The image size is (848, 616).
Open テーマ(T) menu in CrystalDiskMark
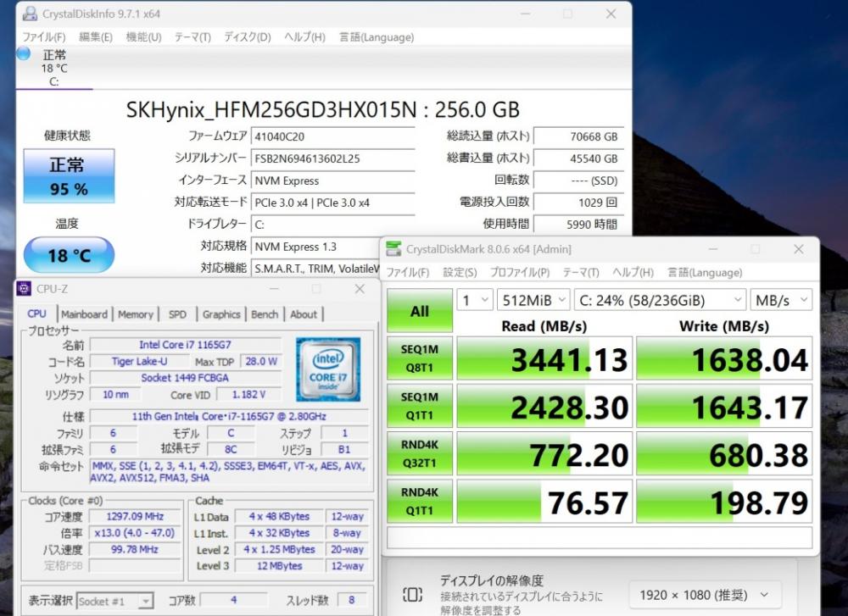581,272
